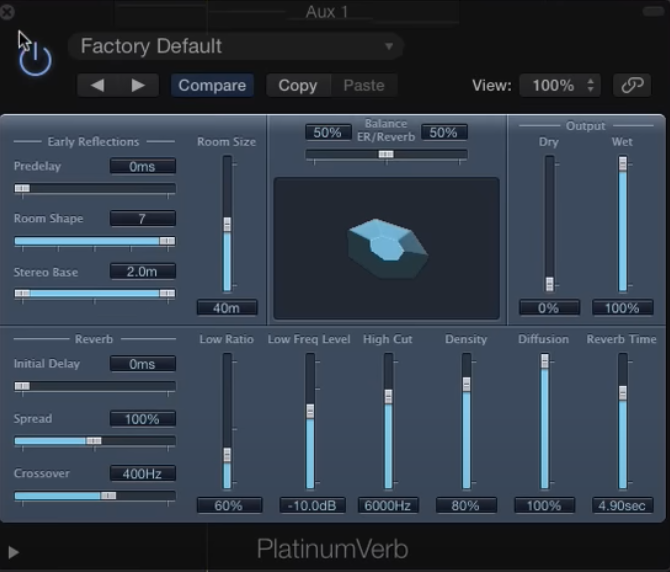Click the Predelay 0ms value field
670x572 pixels.
tap(142, 166)
